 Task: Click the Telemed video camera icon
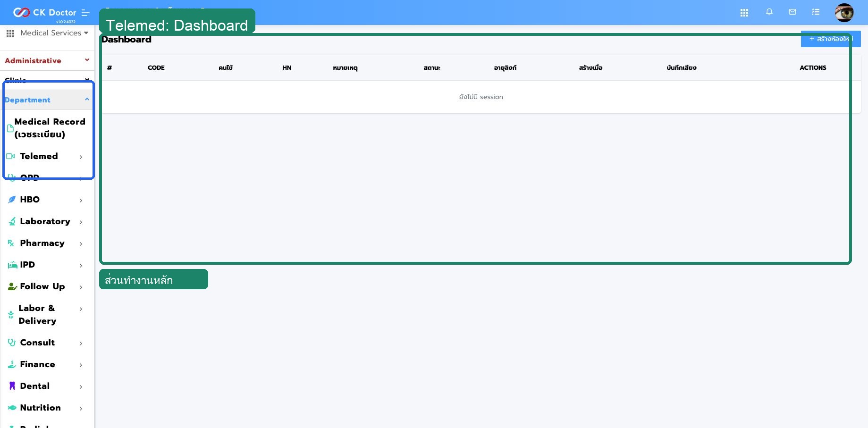pos(10,156)
